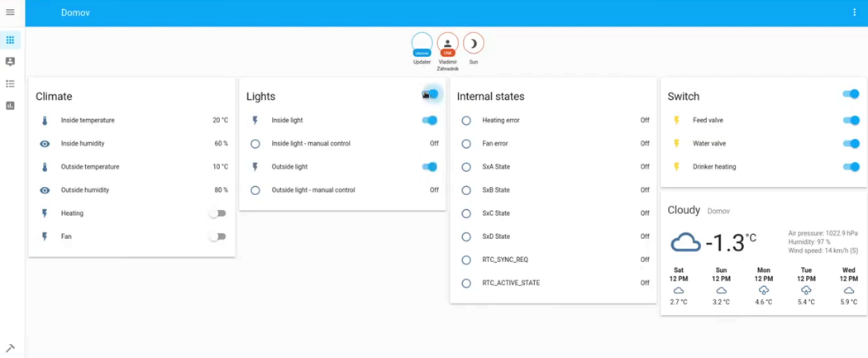Image resolution: width=868 pixels, height=358 pixels.
Task: Click the Heating error state row
Action: (x=501, y=121)
